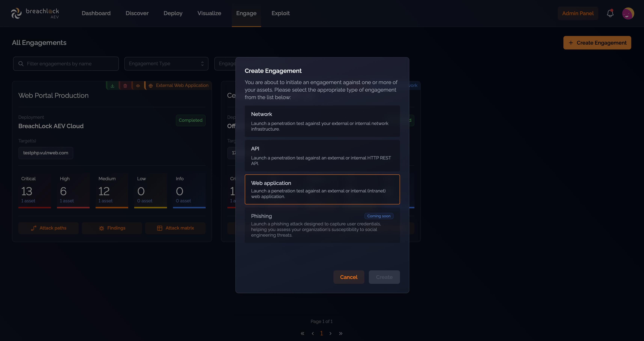Delete the Web Portal Production engagement
The height and width of the screenshot is (341, 644).
click(x=125, y=86)
